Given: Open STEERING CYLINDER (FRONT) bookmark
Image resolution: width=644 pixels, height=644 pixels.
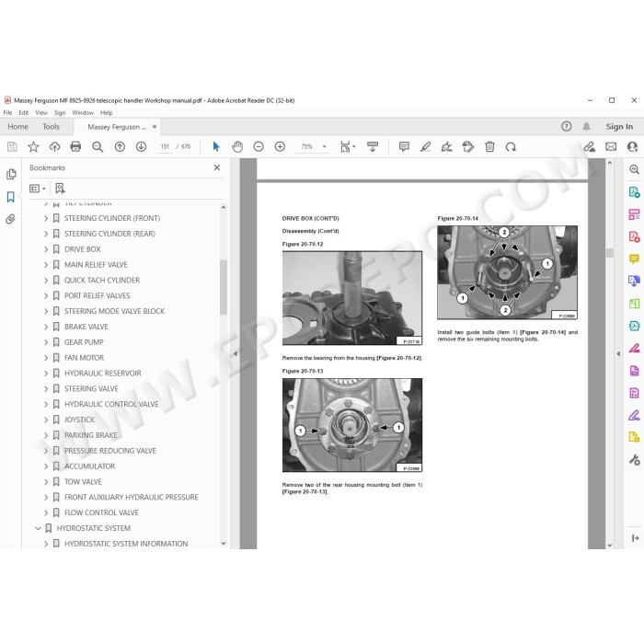Looking at the screenshot, I should coord(112,218).
